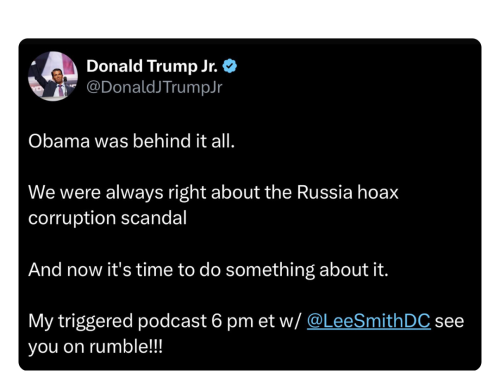The width and height of the screenshot is (500, 389).
Task: Click the word 'podcast' in the last paragraph
Action: (x=172, y=322)
